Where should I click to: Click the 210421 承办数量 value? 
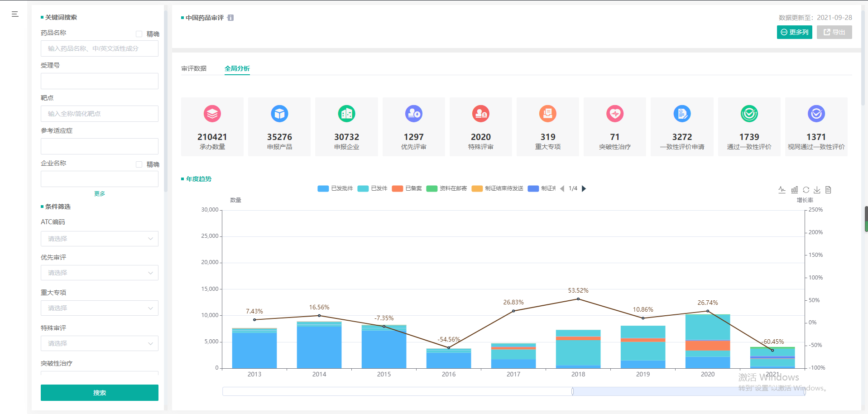point(212,137)
